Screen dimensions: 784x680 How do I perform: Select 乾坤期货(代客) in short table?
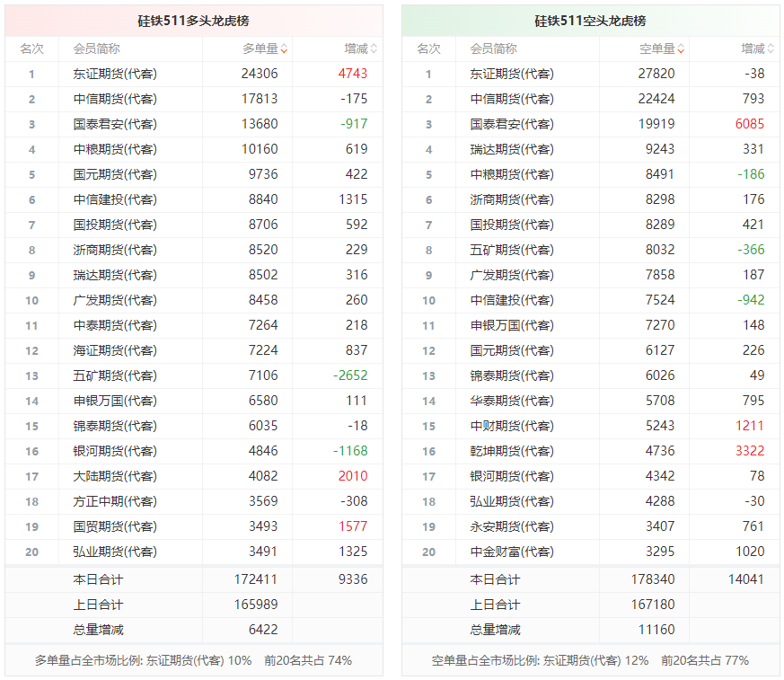point(512,451)
